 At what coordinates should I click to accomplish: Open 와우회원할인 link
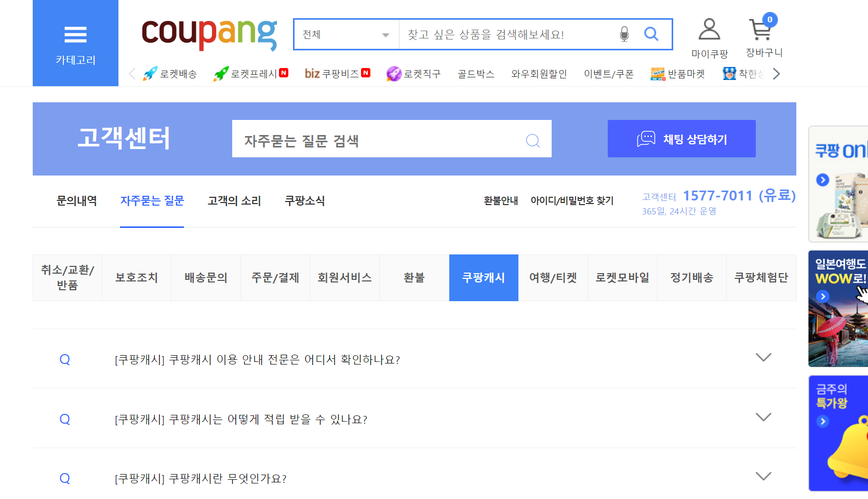tap(539, 74)
